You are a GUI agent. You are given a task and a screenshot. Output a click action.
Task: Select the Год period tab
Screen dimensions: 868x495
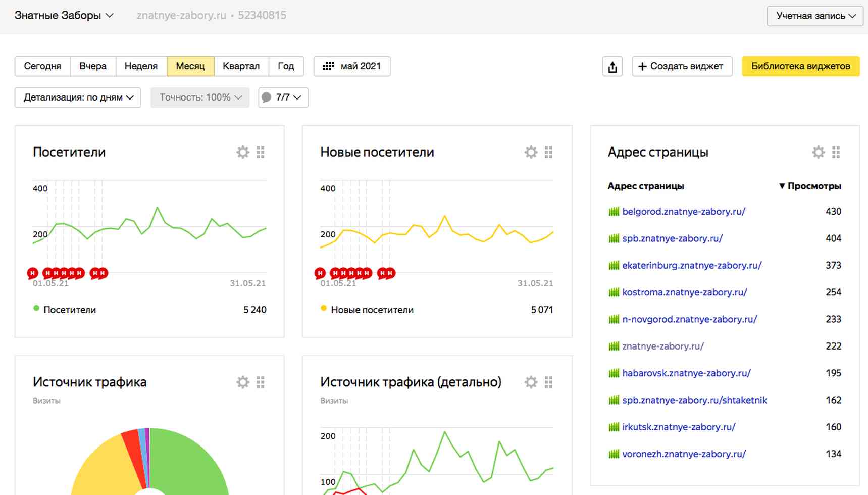[x=286, y=66]
